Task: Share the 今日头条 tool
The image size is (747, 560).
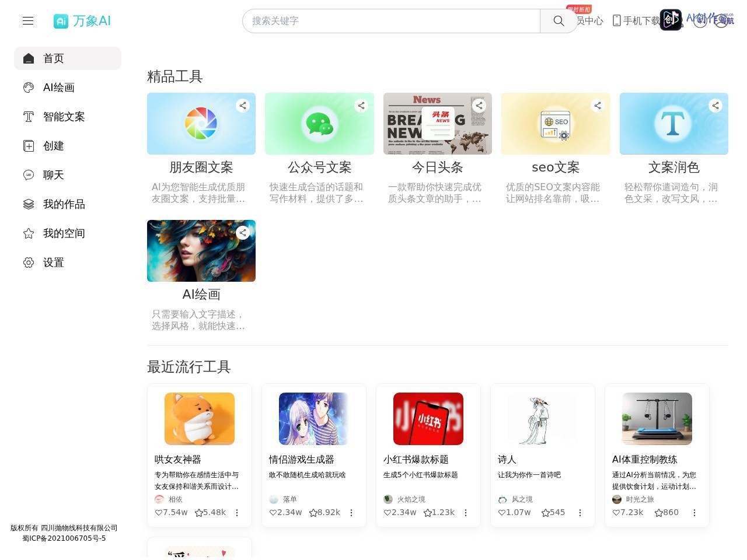Action: (x=479, y=106)
